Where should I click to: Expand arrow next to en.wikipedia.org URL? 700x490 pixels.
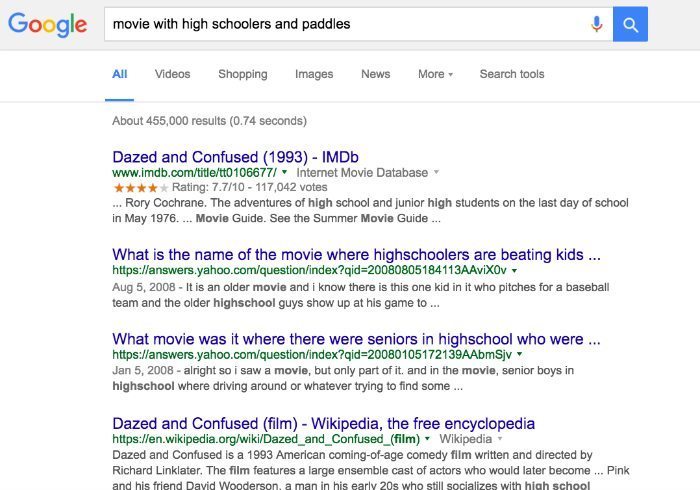427,439
